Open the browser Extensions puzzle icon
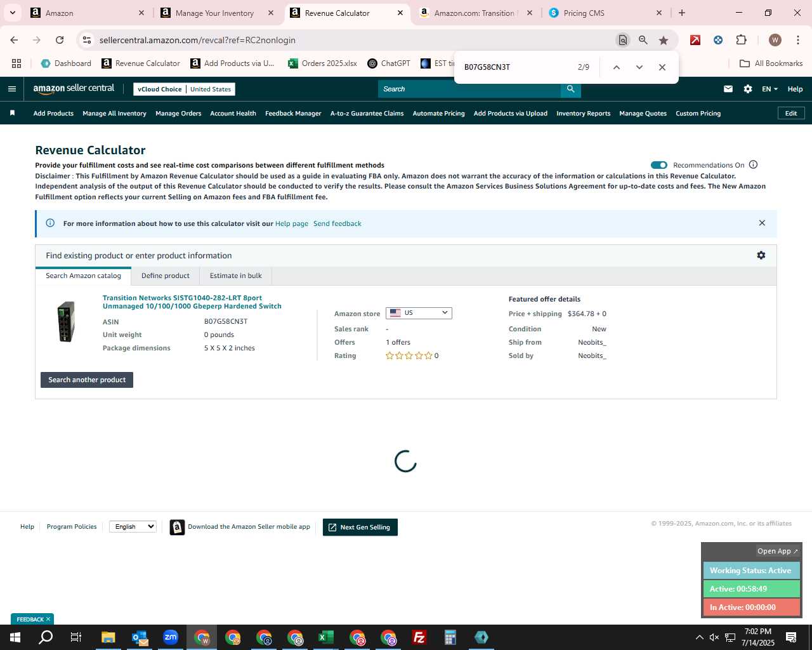The width and height of the screenshot is (812, 650). 741,40
